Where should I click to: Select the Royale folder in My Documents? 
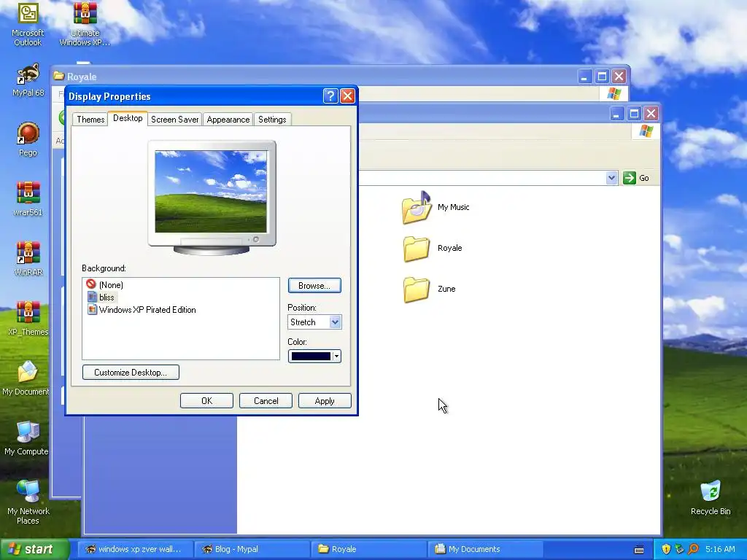coord(417,249)
